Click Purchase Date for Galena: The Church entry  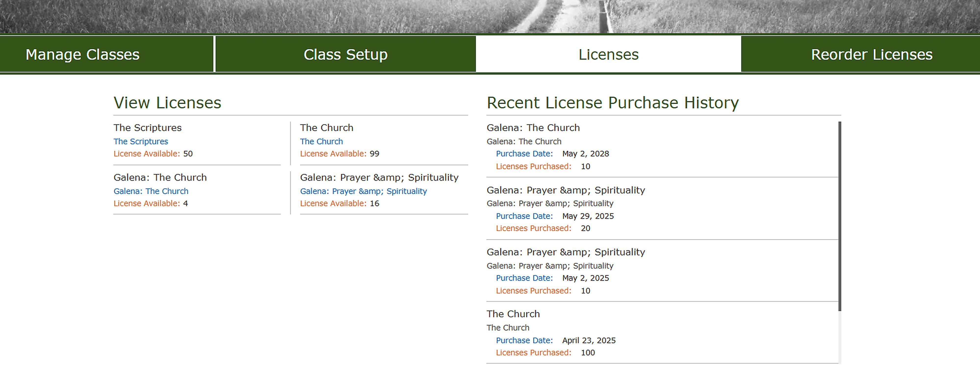coord(524,154)
